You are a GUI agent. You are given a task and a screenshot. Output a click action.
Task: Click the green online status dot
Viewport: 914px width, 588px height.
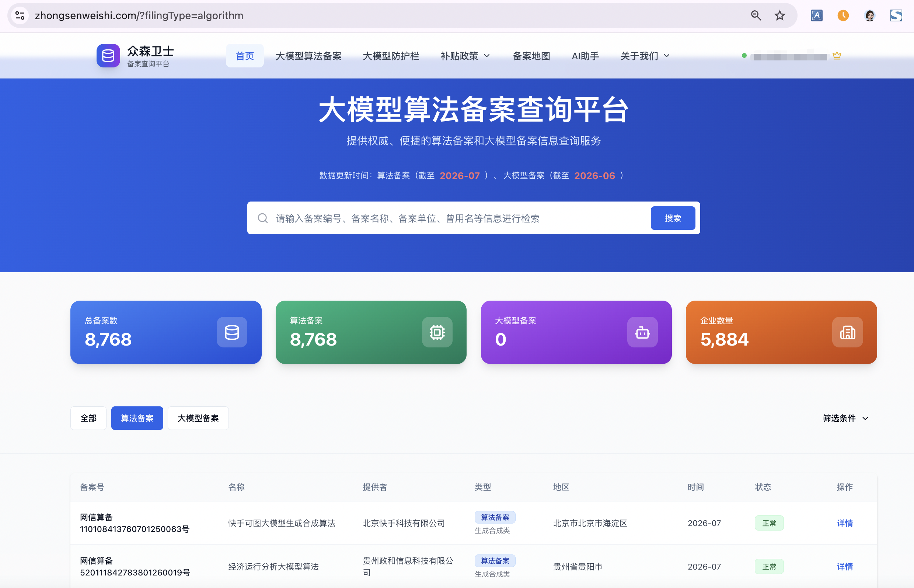click(x=744, y=56)
